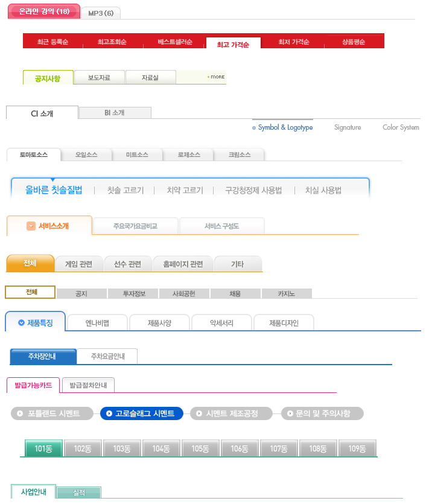Select the 최저 가격순 sort tab
This screenshot has width=432, height=504.
coord(293,42)
